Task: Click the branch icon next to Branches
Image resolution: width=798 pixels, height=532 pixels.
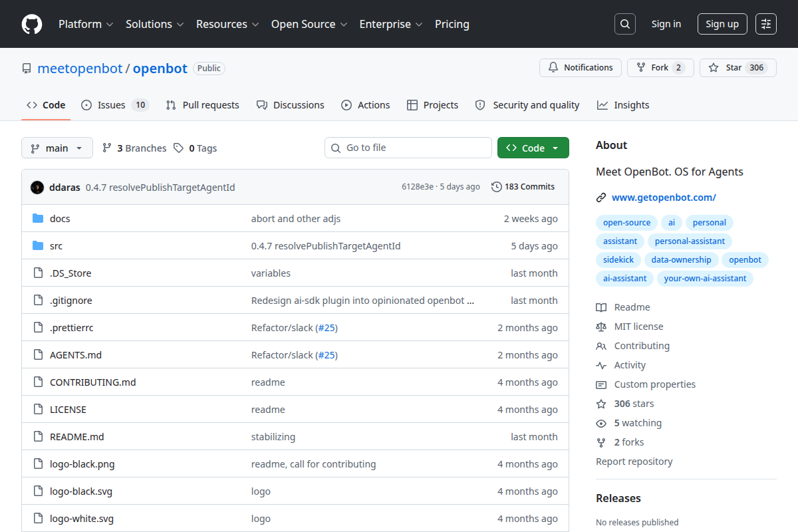Action: tap(106, 148)
